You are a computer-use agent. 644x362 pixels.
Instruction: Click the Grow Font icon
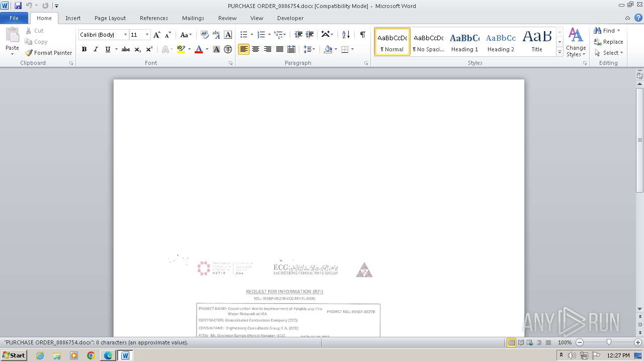coord(157,35)
